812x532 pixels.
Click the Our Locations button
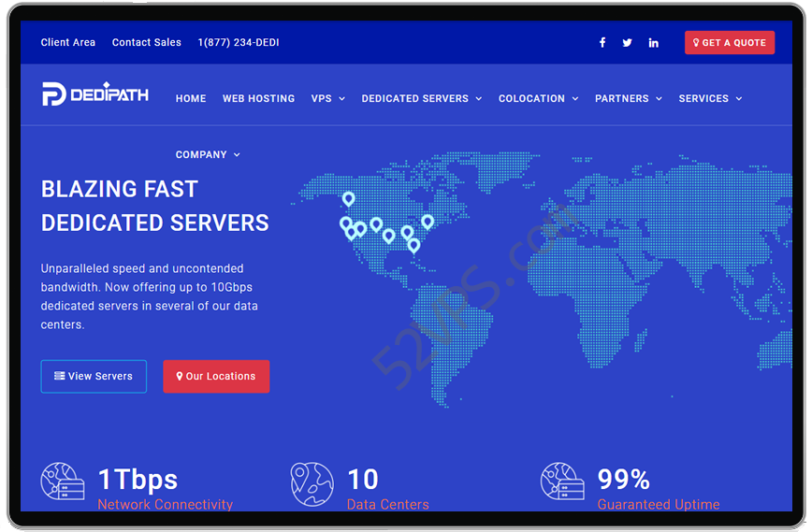(216, 376)
